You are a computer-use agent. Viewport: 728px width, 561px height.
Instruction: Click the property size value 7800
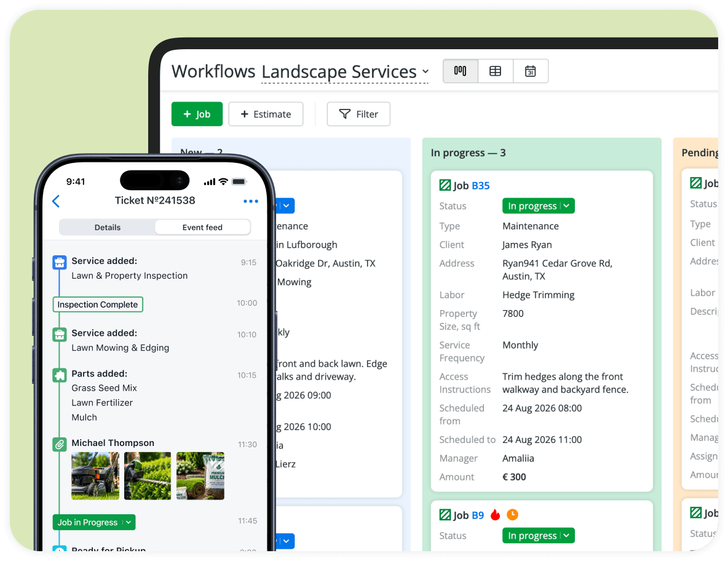click(513, 314)
